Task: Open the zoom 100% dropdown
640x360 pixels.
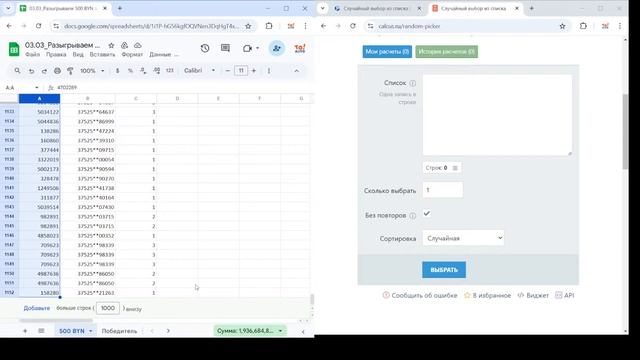Action: (x=92, y=71)
